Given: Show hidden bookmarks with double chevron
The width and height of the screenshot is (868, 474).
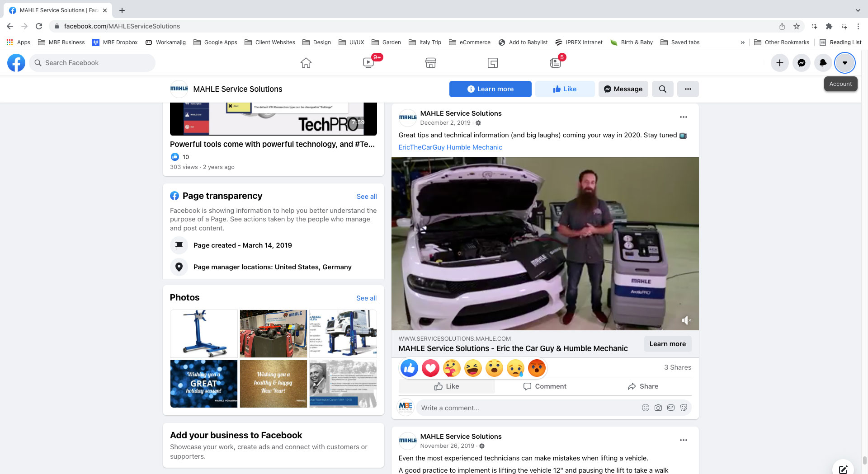Looking at the screenshot, I should click(x=742, y=42).
